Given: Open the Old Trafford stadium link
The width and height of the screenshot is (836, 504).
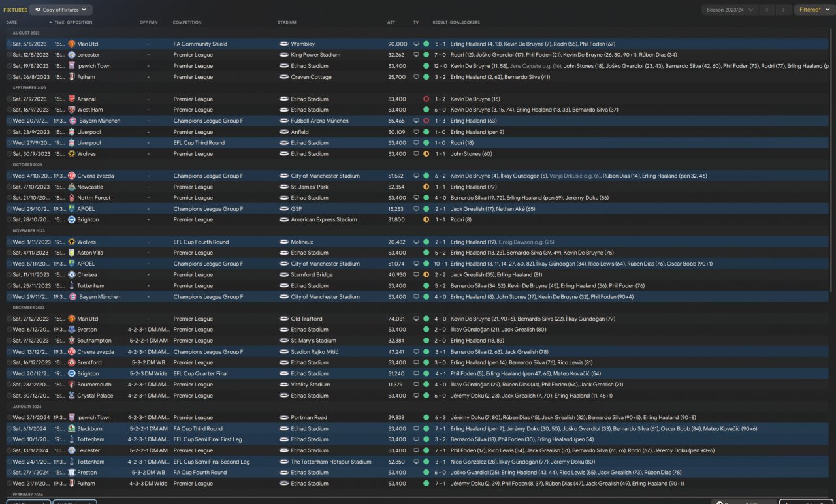Looking at the screenshot, I should [x=306, y=319].
